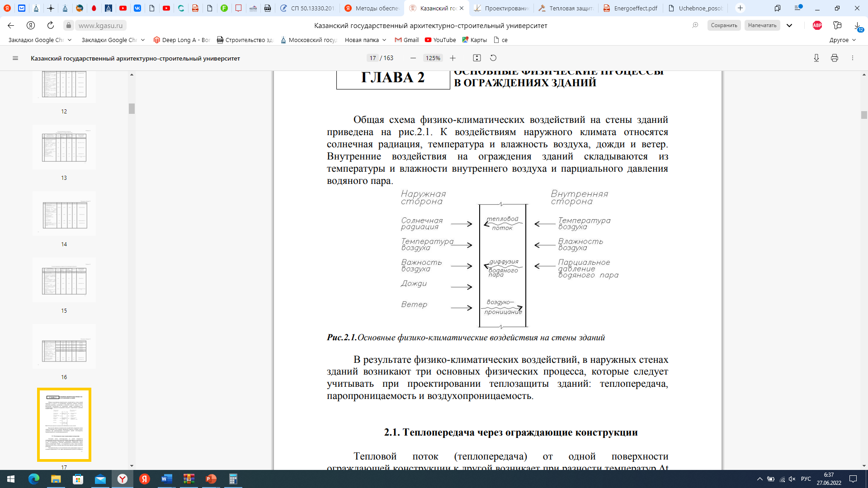
Task: Open PDF viewer more actions menu
Action: click(853, 58)
